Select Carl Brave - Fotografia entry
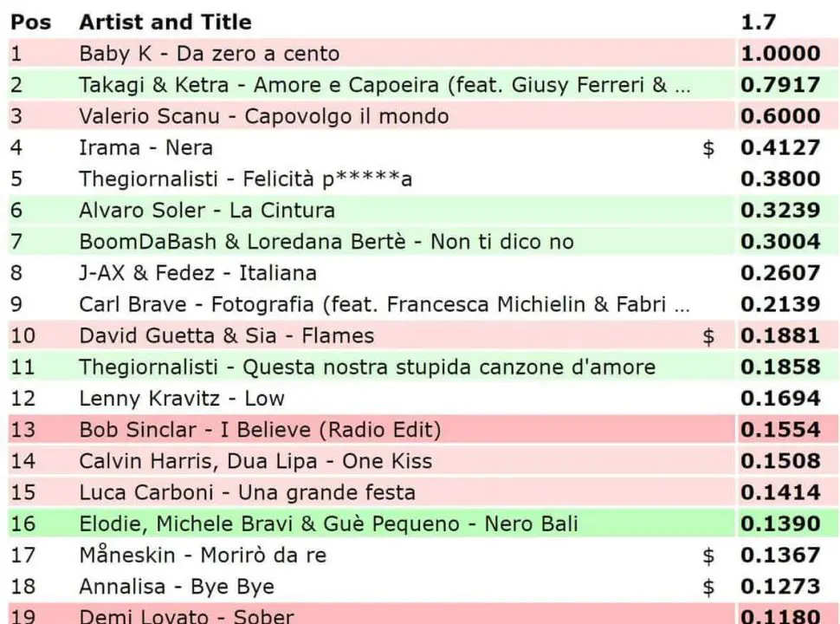Viewport: 840px width, 624px height. pos(384,304)
